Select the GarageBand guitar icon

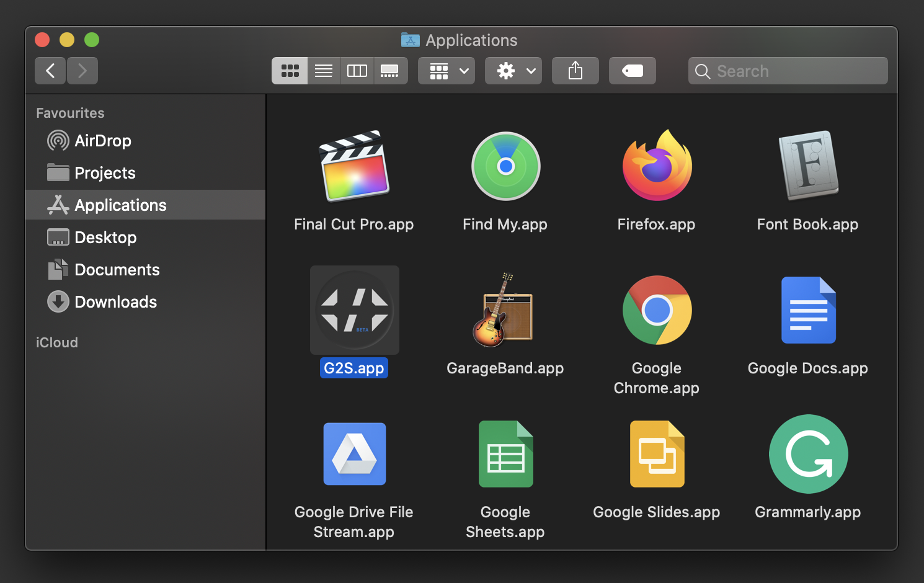503,310
